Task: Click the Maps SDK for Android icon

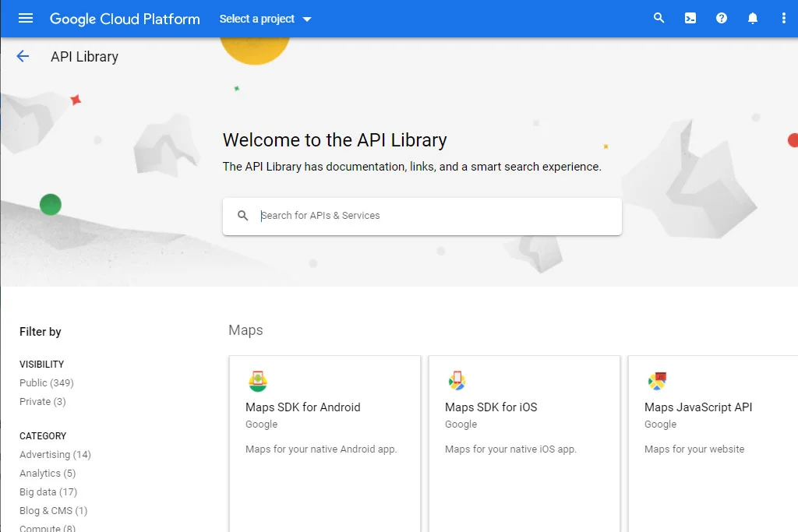Action: coord(258,382)
